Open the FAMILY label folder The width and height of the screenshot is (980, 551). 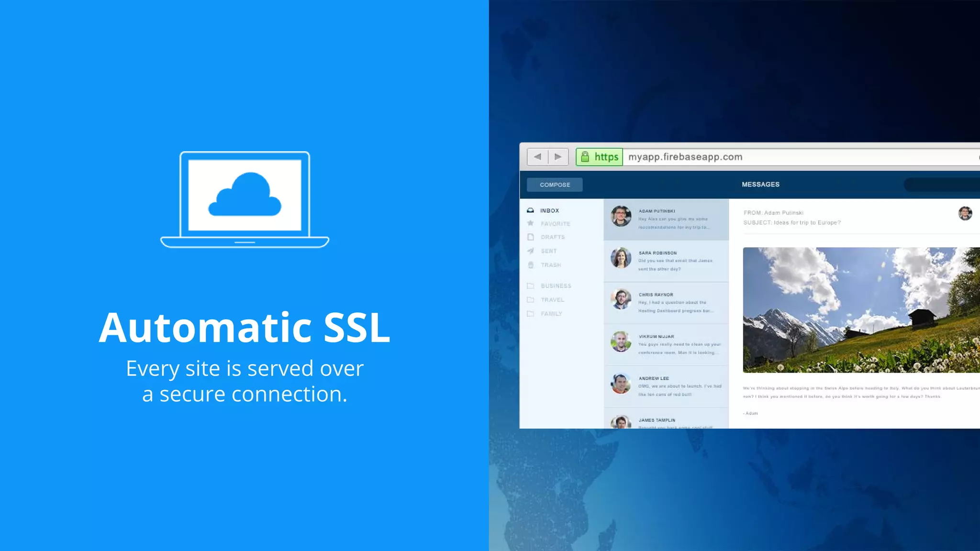(551, 314)
